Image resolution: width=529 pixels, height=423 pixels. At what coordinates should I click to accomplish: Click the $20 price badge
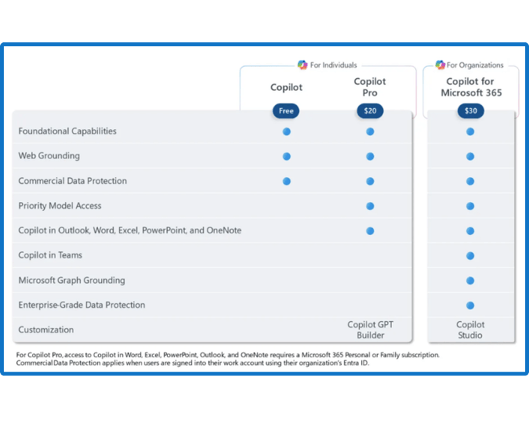click(x=370, y=111)
